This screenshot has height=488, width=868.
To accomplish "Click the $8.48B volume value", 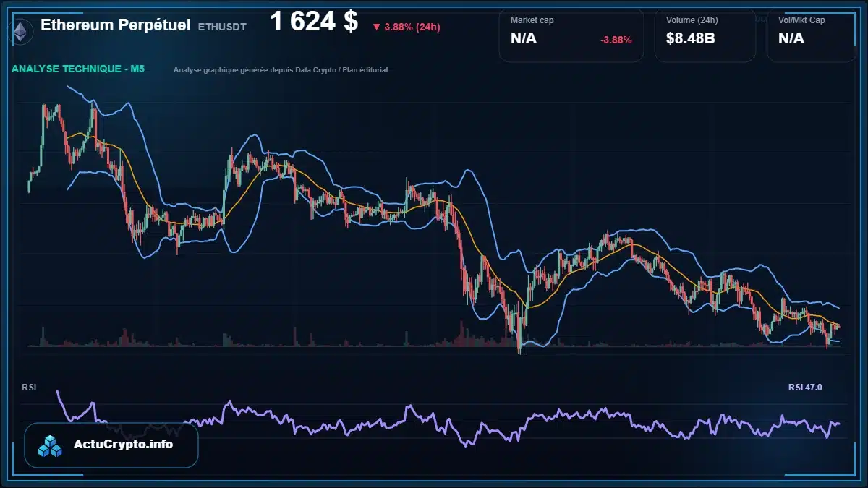I will pos(691,39).
